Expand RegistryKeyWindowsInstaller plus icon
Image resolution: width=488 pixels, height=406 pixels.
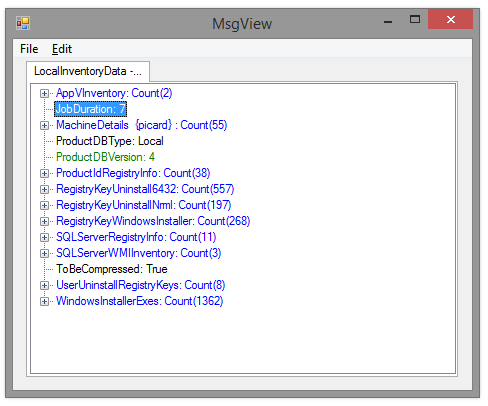[x=44, y=221]
